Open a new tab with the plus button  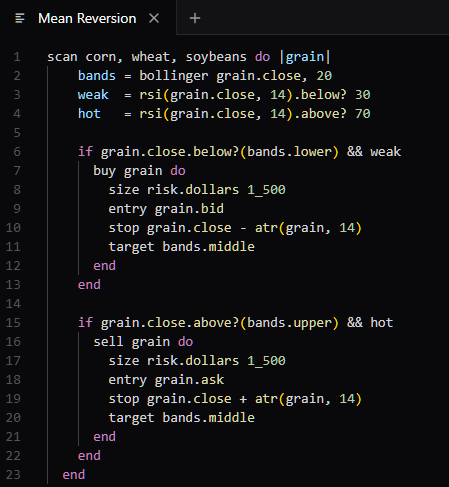pyautogui.click(x=195, y=18)
